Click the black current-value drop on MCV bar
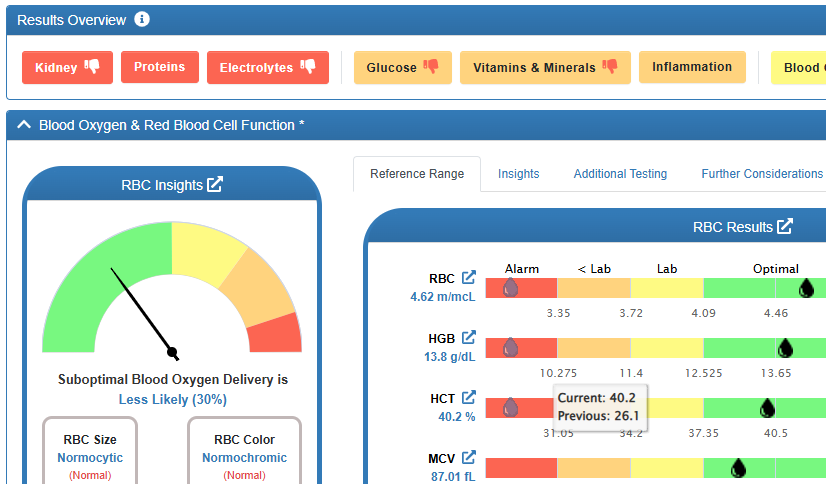Image resolution: width=826 pixels, height=484 pixels. pyautogui.click(x=739, y=468)
